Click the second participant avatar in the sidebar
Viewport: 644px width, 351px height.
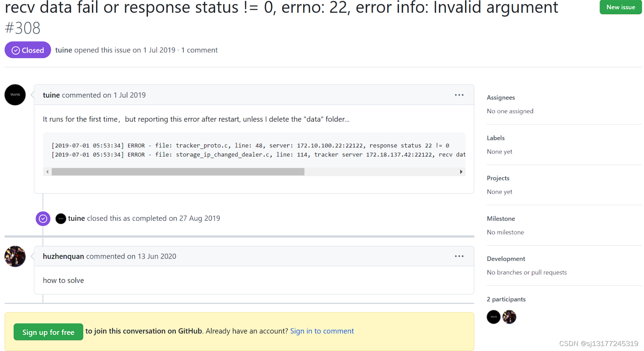pos(510,317)
